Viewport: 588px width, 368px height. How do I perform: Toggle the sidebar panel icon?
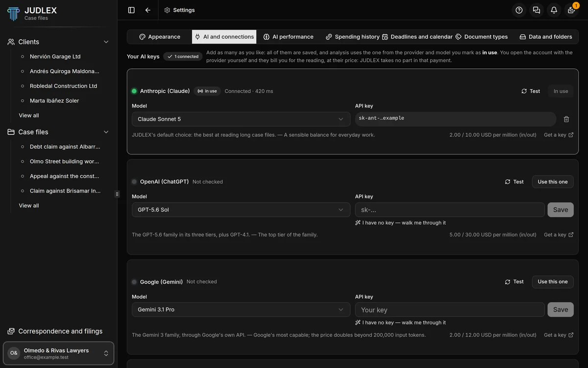131,10
